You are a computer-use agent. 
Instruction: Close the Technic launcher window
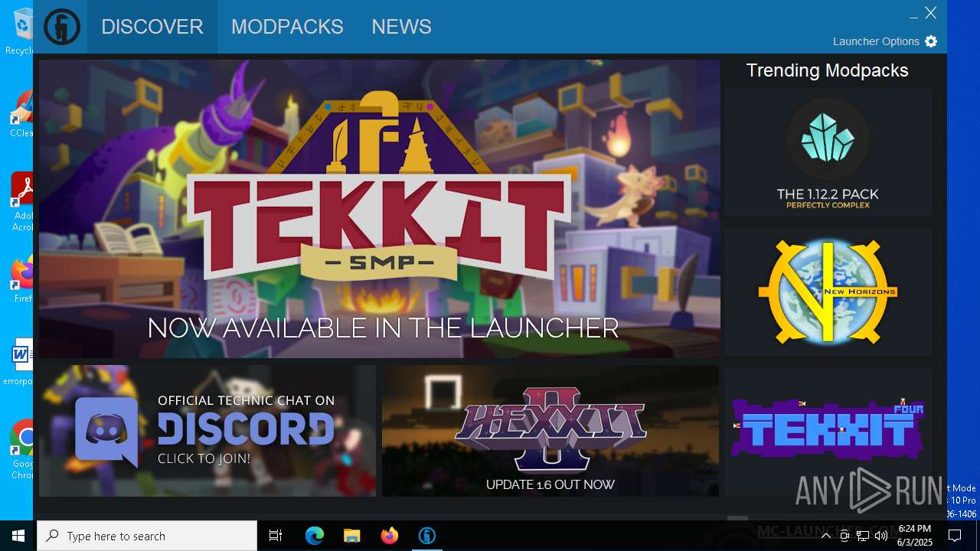pos(931,13)
